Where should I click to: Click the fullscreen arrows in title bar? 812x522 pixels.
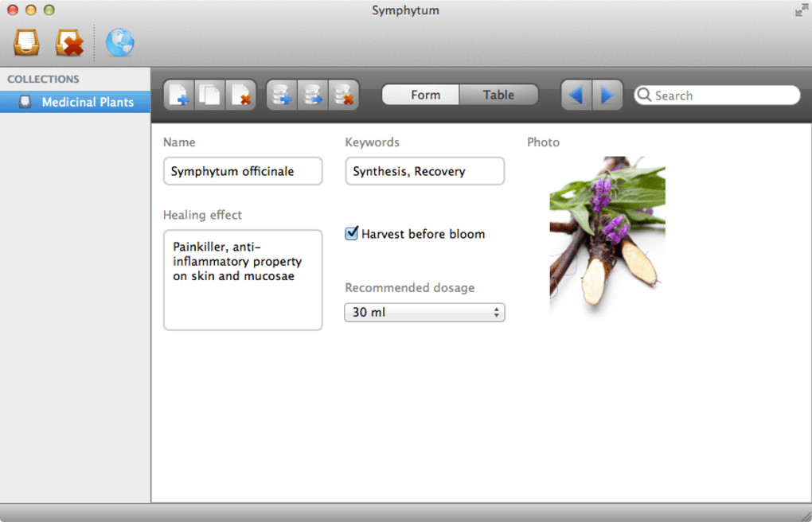tap(801, 10)
